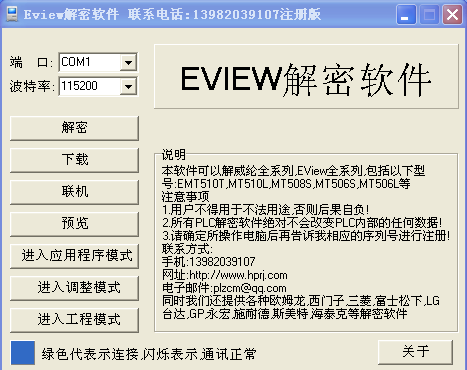Click the window title bar text
This screenshot has width=467, height=370.
(x=172, y=14)
